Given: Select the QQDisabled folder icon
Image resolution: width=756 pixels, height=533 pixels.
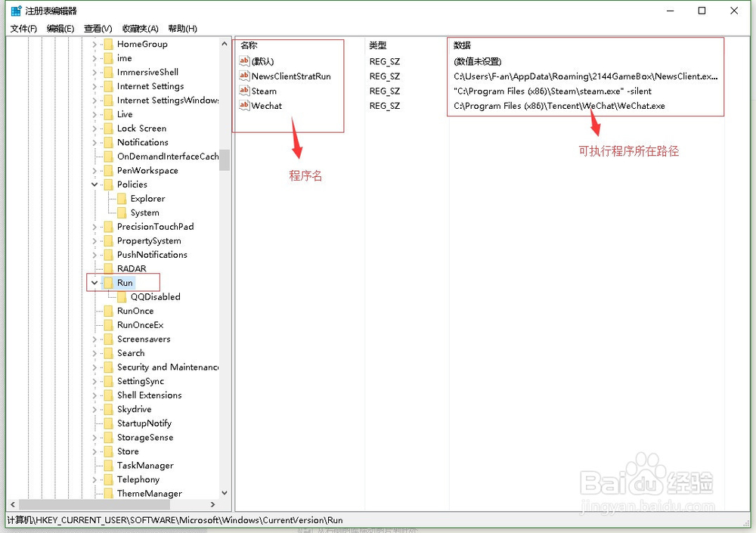Looking at the screenshot, I should 122,296.
